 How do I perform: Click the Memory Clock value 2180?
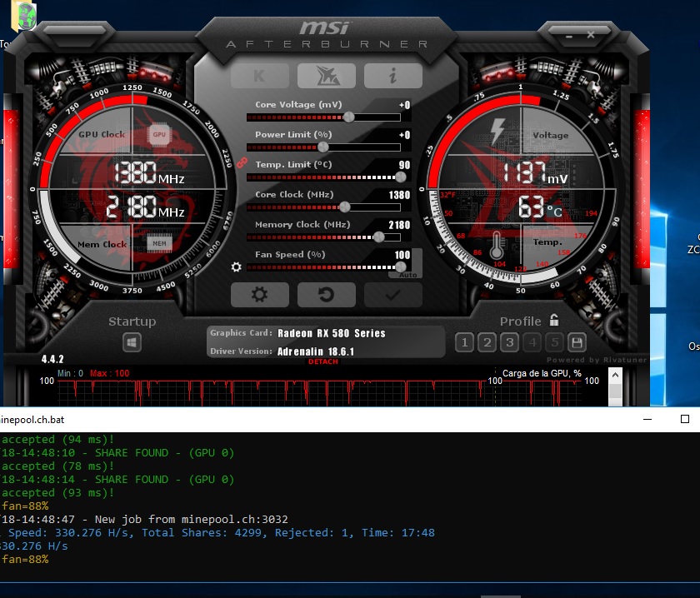pyautogui.click(x=399, y=225)
